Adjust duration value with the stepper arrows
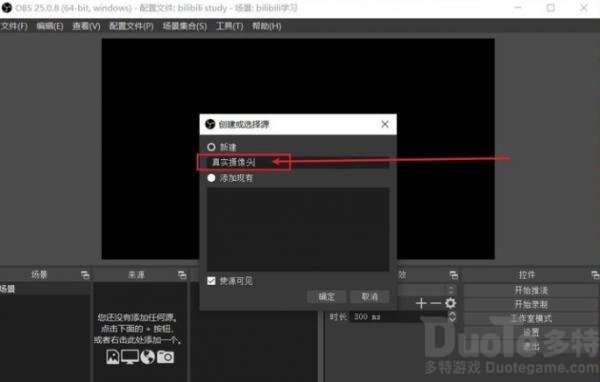 click(x=452, y=316)
